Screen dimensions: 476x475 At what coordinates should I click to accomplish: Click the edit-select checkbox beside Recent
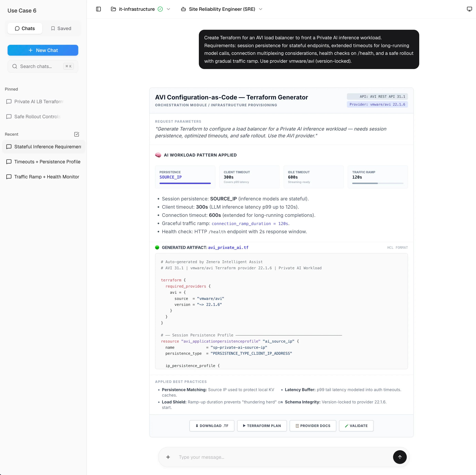click(x=77, y=134)
